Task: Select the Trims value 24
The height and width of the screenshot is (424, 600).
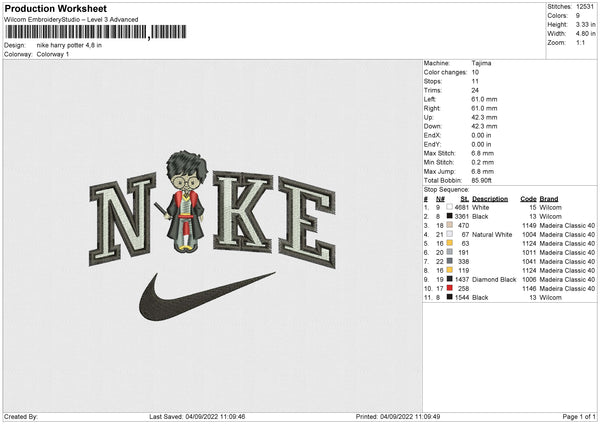Action: [475, 90]
